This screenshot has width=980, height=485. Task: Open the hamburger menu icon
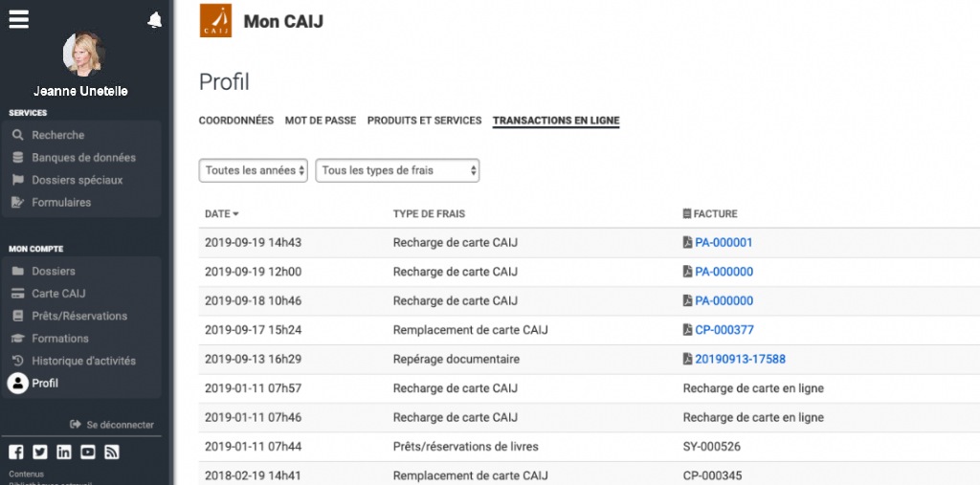point(19,19)
